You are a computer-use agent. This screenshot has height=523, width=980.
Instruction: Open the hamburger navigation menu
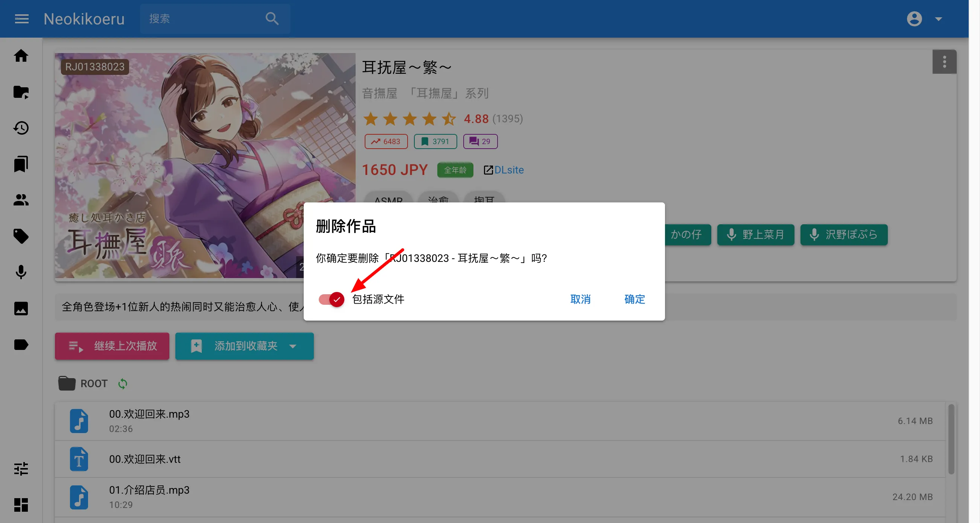[22, 19]
